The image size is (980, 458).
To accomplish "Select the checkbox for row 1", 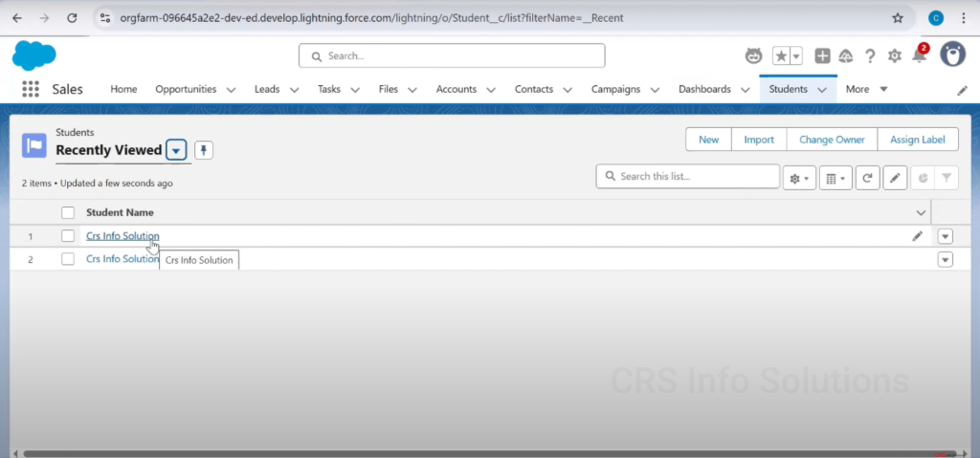I will pos(68,235).
